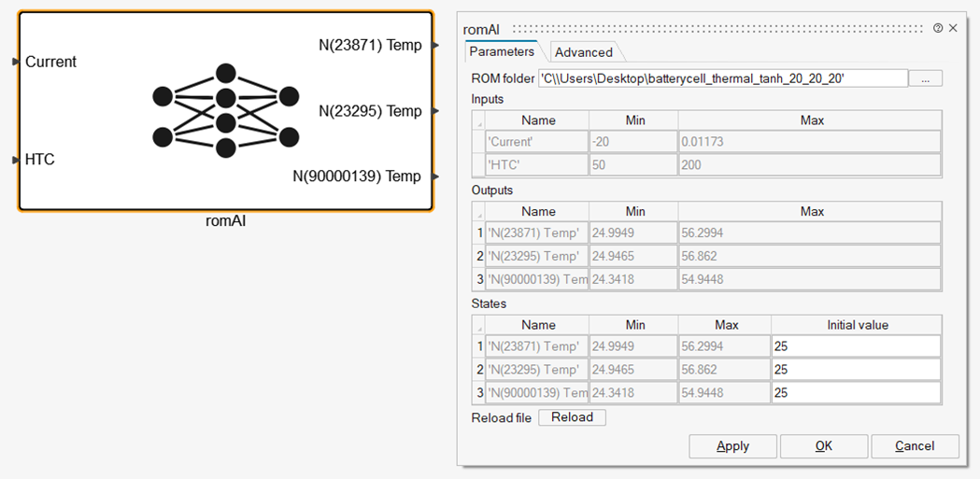Edit initial value of N(23295) Temp state
This screenshot has width=980, height=479.
coord(856,370)
